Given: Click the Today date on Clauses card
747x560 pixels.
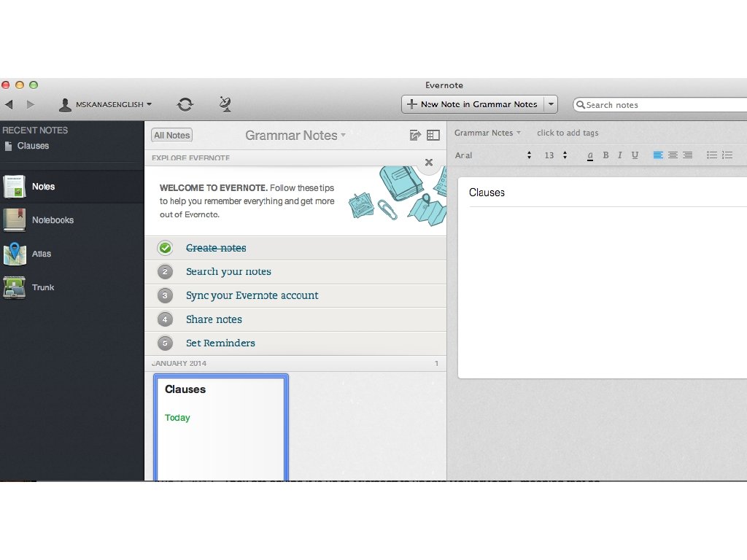Looking at the screenshot, I should click(177, 418).
